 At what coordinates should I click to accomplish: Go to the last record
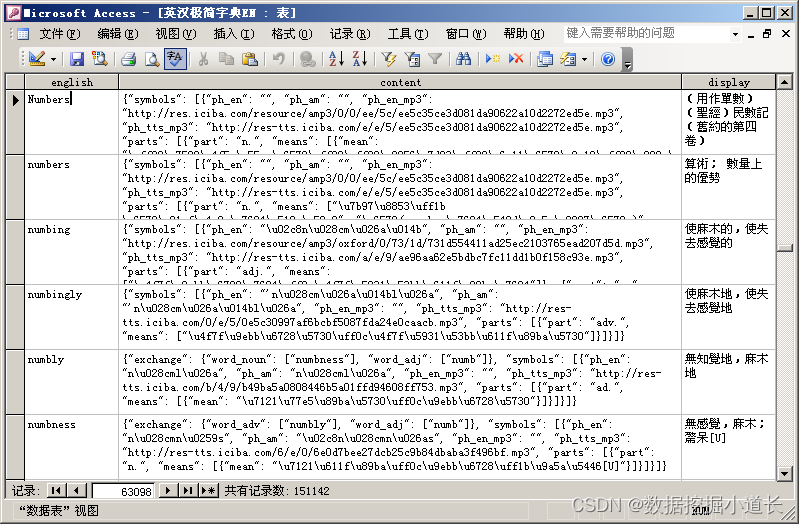[x=188, y=491]
